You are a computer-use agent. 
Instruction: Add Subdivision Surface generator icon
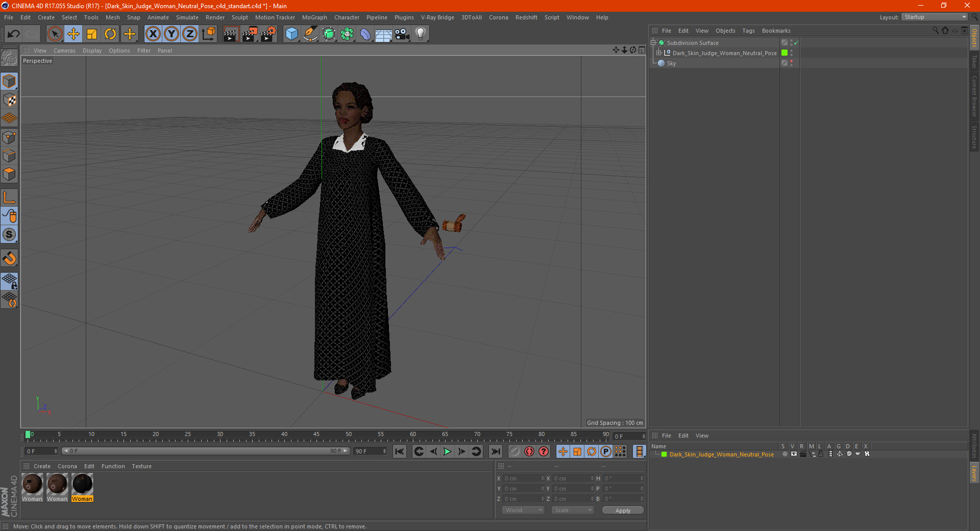[329, 34]
